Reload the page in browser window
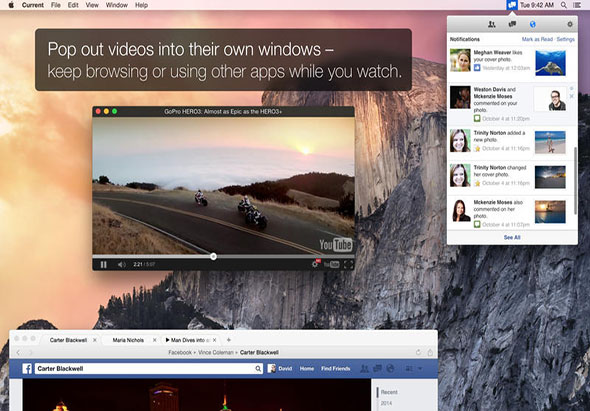 coord(418,353)
